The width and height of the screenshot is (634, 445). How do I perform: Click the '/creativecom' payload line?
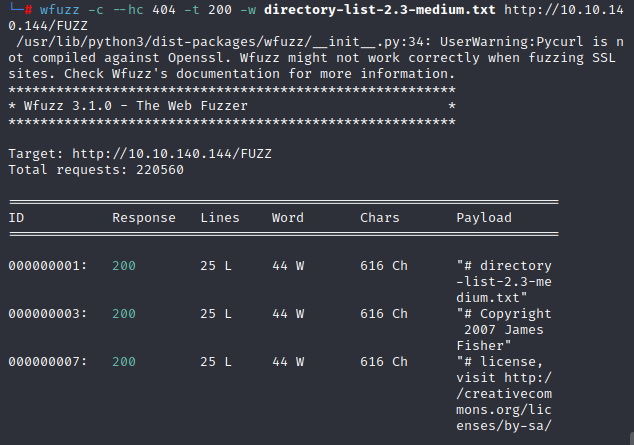[504, 394]
